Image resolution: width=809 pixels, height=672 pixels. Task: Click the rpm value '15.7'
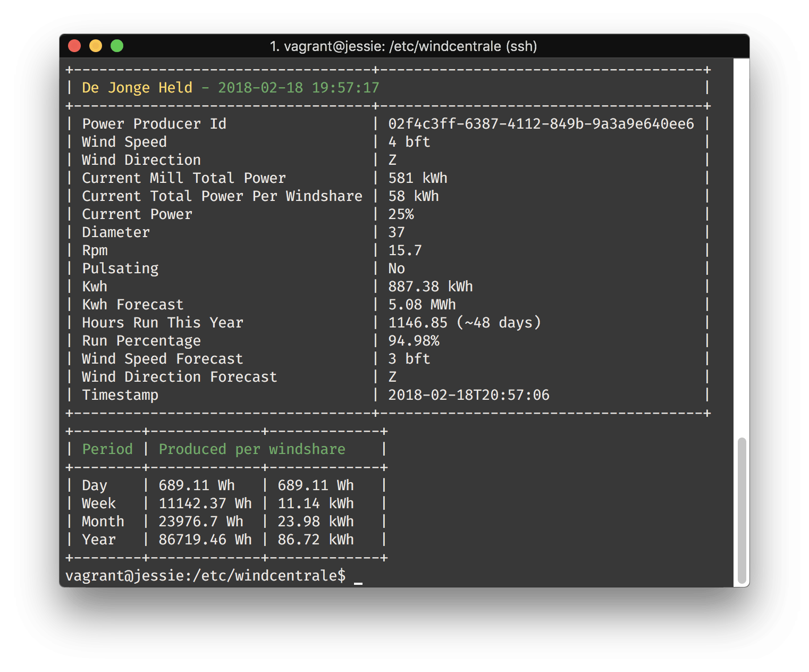tap(405, 250)
